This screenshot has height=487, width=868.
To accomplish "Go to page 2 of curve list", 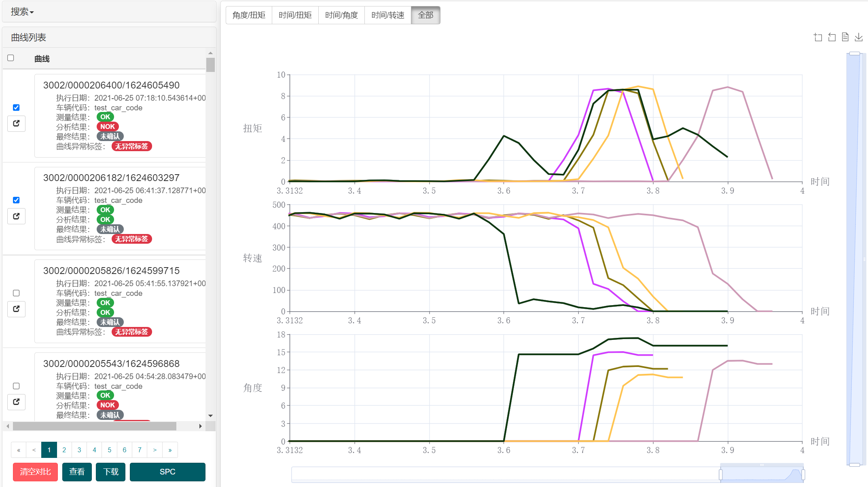I will (64, 450).
